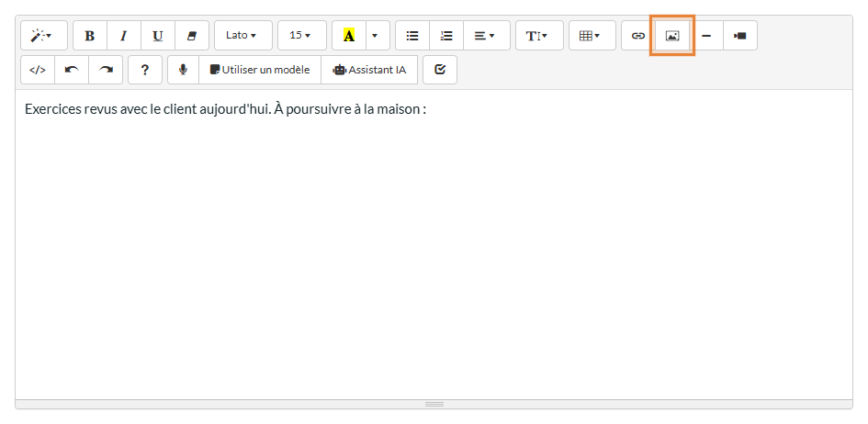Click into the note text area
This screenshot has width=868, height=424.
coord(434,244)
